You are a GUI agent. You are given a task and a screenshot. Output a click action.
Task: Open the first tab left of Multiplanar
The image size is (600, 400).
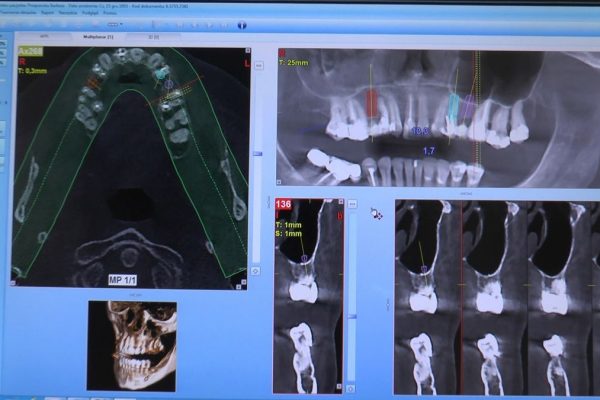pyautogui.click(x=45, y=39)
